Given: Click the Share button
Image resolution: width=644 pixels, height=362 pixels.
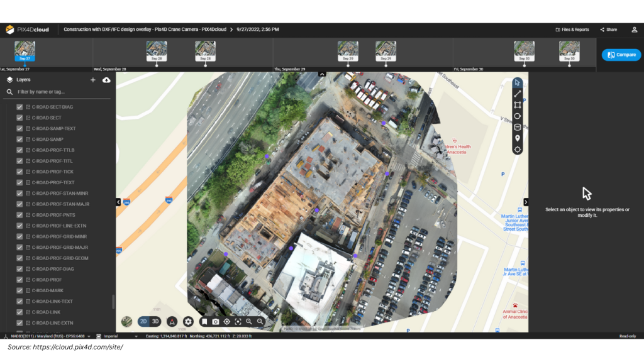Looking at the screenshot, I should 609,30.
